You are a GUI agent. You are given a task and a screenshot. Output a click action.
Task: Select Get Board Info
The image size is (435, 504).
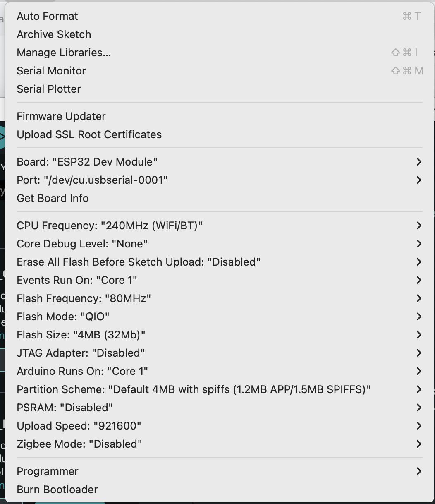(x=53, y=198)
